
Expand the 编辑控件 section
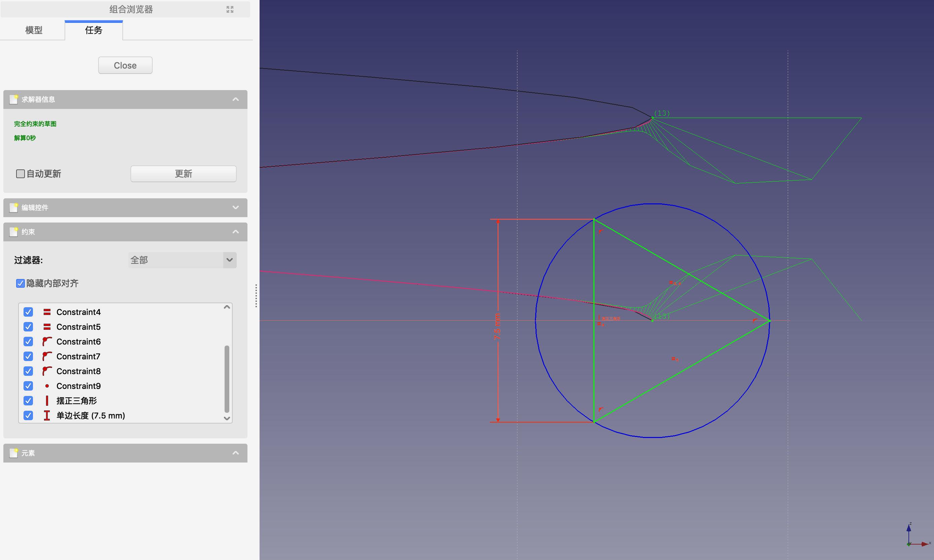click(x=235, y=207)
